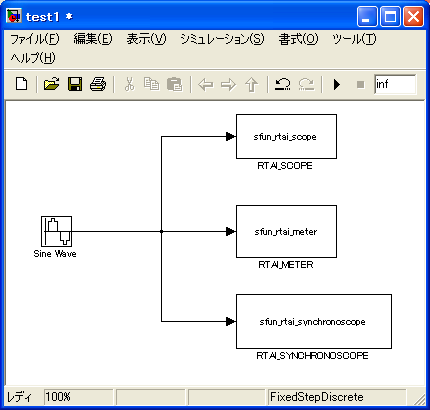Create a new model with toolbar icon
Image resolution: width=430 pixels, height=410 pixels.
tap(22, 84)
